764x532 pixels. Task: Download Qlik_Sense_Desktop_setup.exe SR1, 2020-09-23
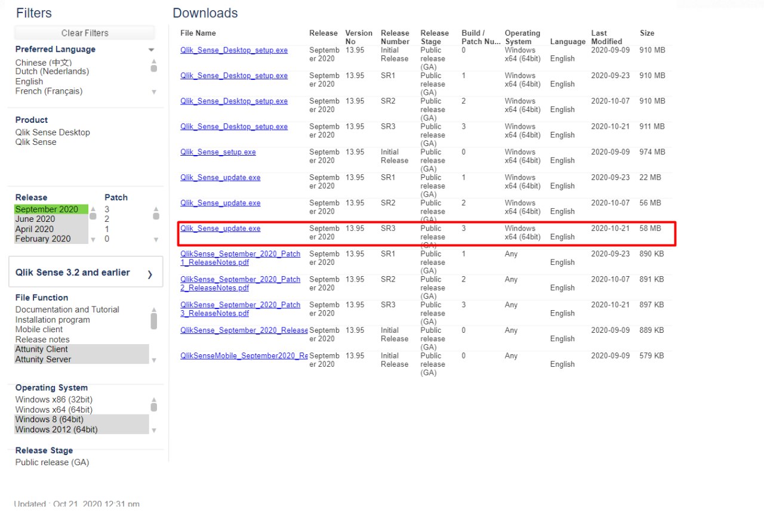234,76
